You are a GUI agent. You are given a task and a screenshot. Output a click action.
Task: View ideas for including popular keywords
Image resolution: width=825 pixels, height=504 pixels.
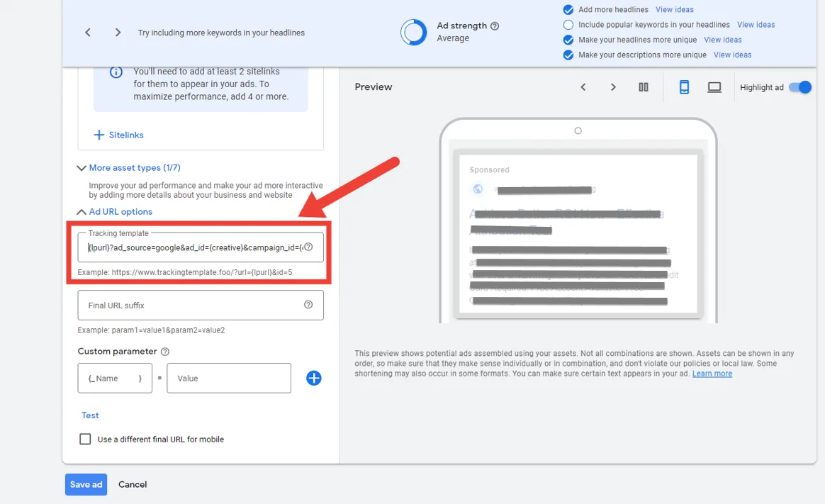coord(756,25)
